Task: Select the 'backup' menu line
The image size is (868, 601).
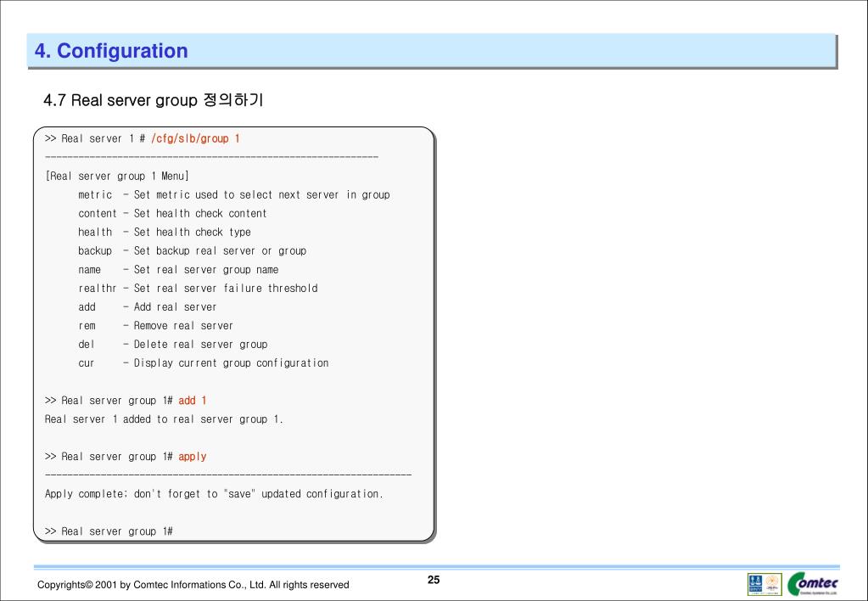Action: [192, 251]
